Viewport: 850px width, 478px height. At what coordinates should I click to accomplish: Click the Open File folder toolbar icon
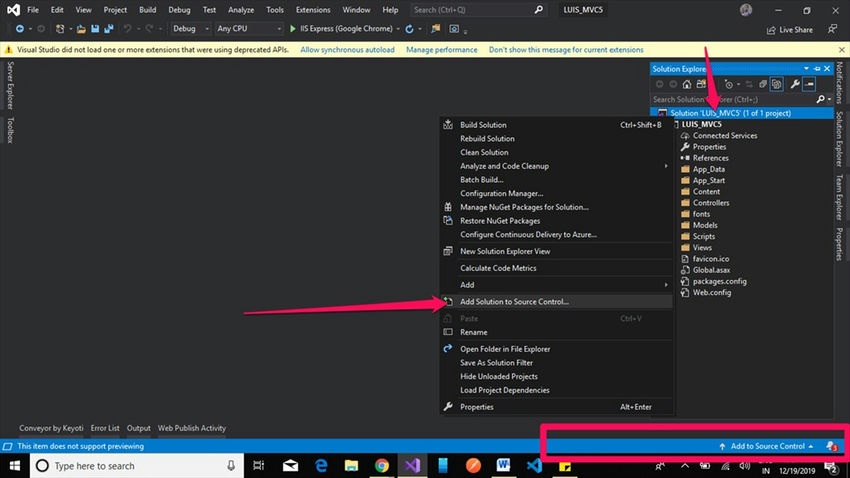81,29
